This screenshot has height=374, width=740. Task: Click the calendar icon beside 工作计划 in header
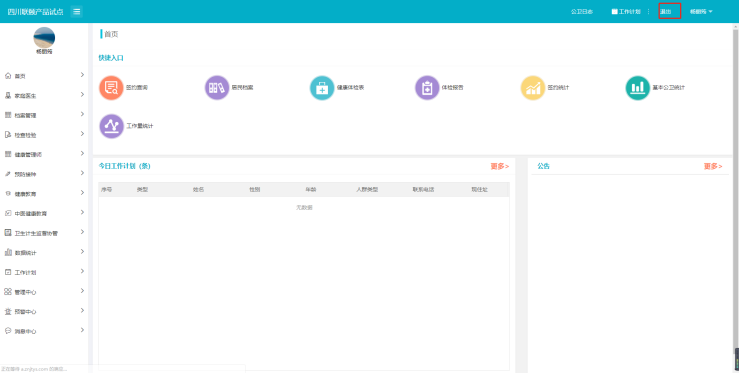[614, 11]
